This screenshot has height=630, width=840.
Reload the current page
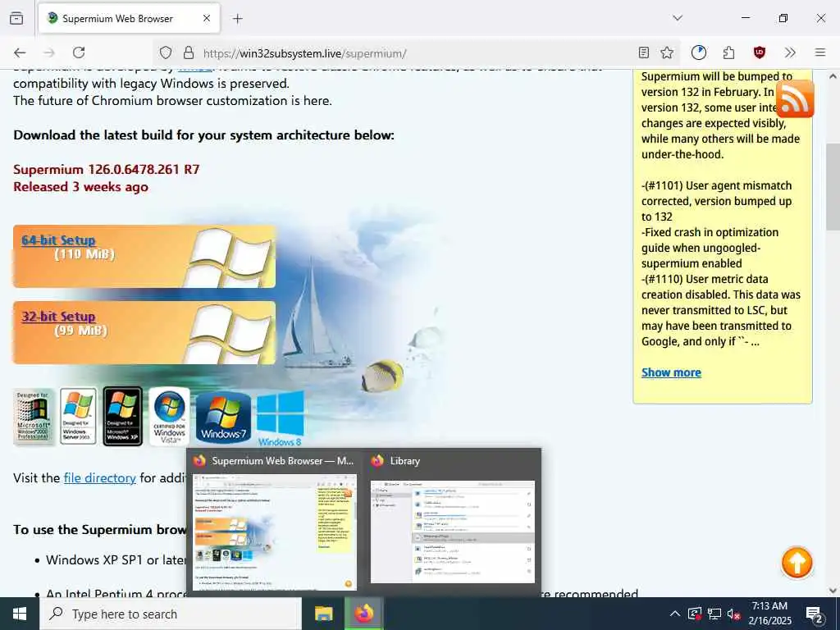pos(79,52)
